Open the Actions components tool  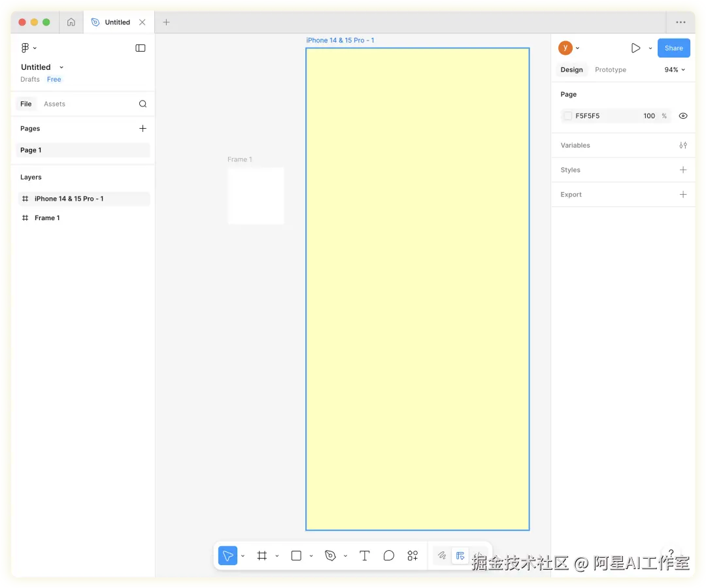(x=412, y=556)
